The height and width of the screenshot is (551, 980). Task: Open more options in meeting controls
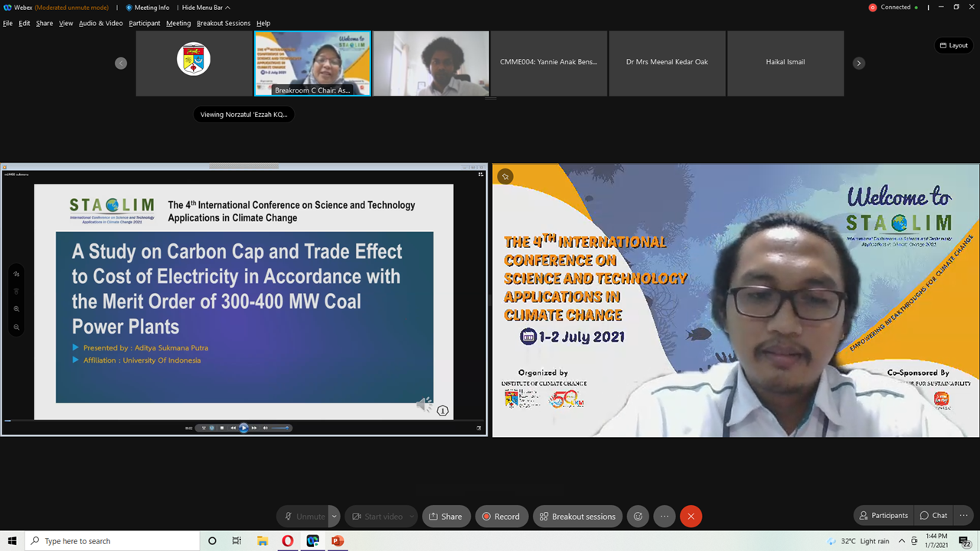[x=664, y=517]
